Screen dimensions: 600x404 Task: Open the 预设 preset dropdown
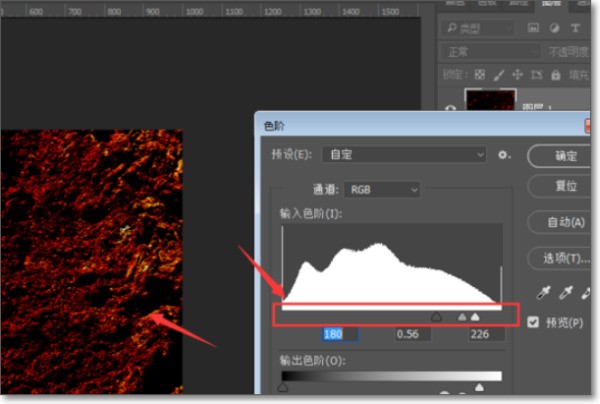[x=406, y=155]
